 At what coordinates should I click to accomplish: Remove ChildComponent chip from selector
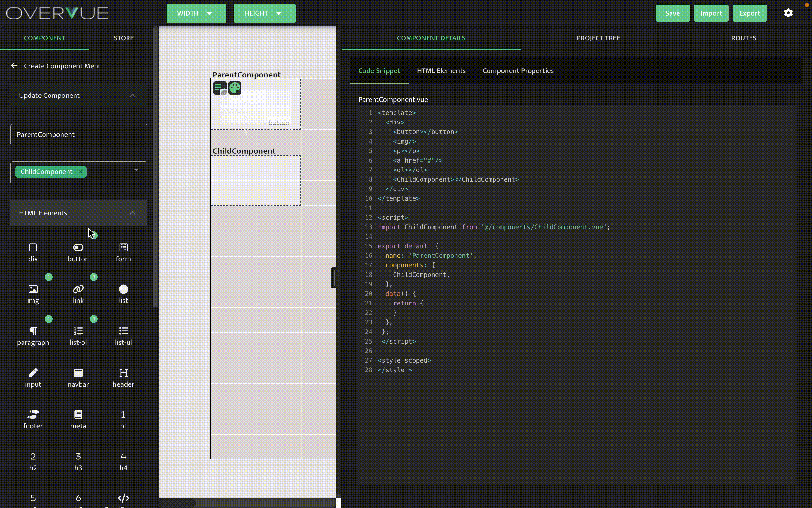point(81,172)
